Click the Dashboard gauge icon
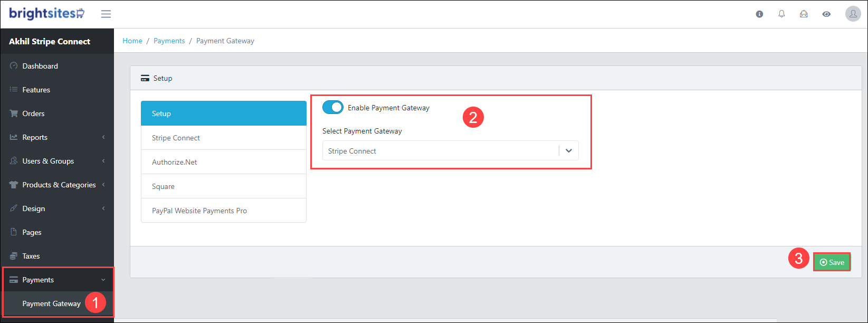Image resolution: width=868 pixels, height=323 pixels. point(14,66)
